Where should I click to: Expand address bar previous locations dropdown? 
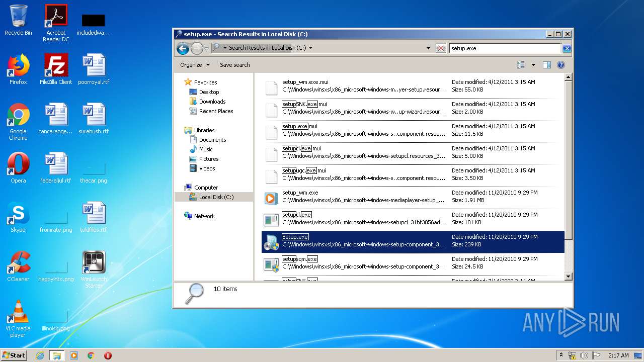(x=428, y=48)
